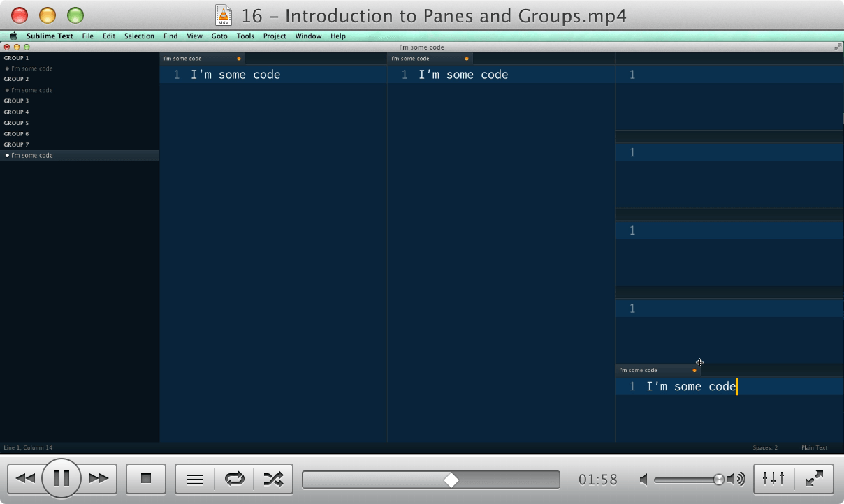Click Spaces: 2 in the status bar
The image size is (844, 504).
pos(764,447)
